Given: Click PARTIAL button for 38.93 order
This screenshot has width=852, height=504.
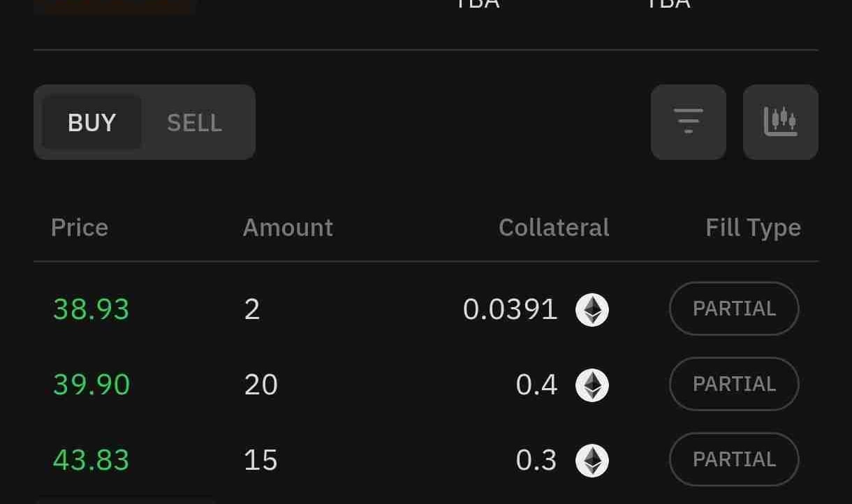Looking at the screenshot, I should [x=734, y=309].
